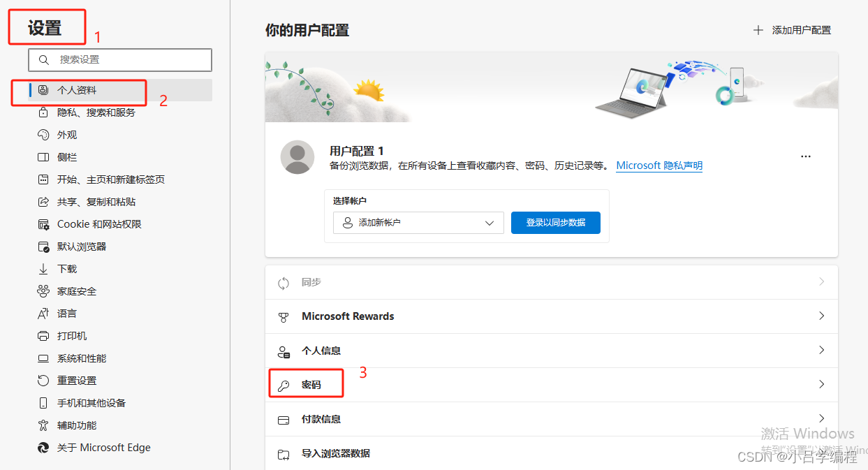Click the phone icon beside 手机和其他设备

tap(43, 403)
